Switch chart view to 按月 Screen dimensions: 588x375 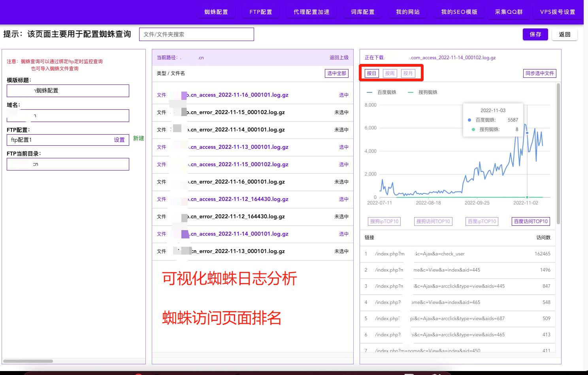408,73
